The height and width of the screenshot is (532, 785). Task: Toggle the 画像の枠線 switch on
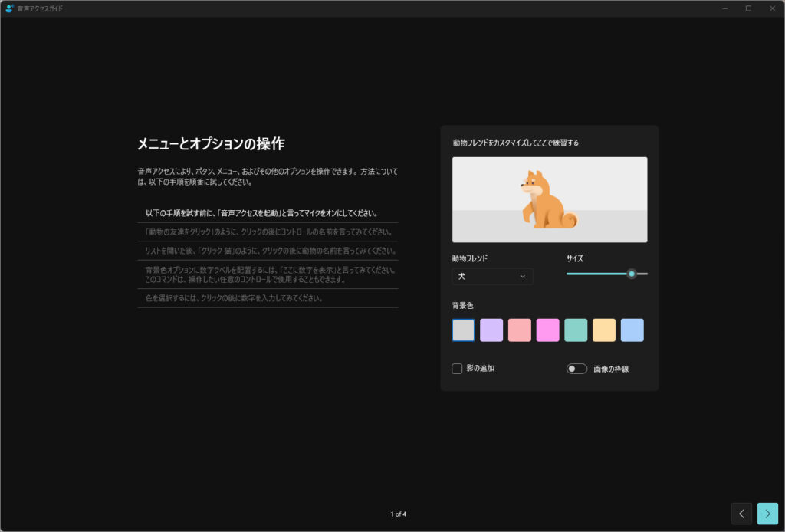click(x=576, y=369)
